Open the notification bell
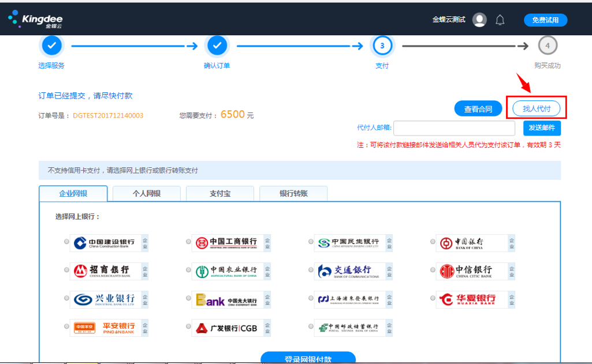Screen dimensions: 592x364 pos(500,20)
